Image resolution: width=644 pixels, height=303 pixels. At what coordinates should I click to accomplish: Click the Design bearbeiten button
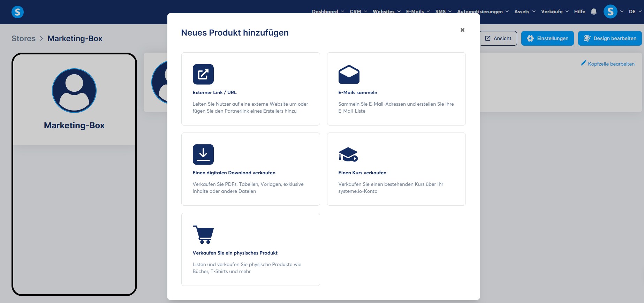(x=610, y=38)
